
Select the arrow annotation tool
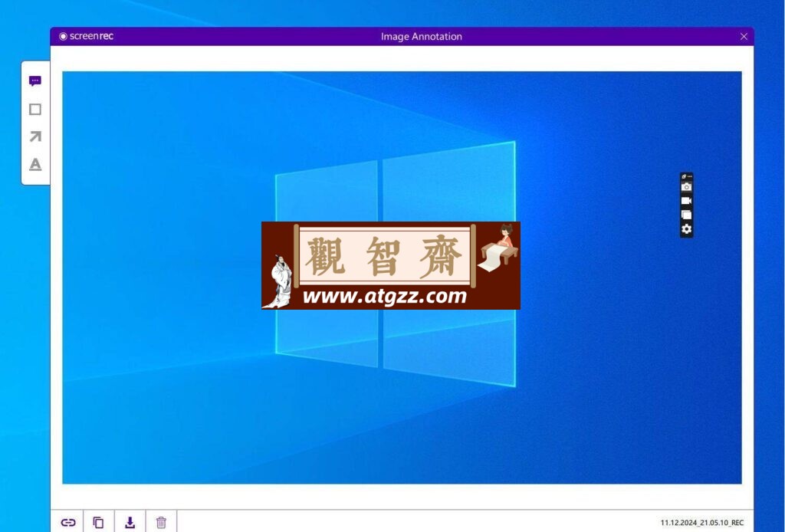(x=35, y=136)
